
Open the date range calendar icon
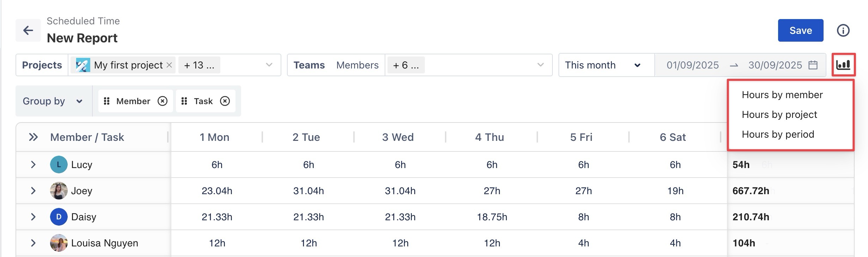click(813, 65)
